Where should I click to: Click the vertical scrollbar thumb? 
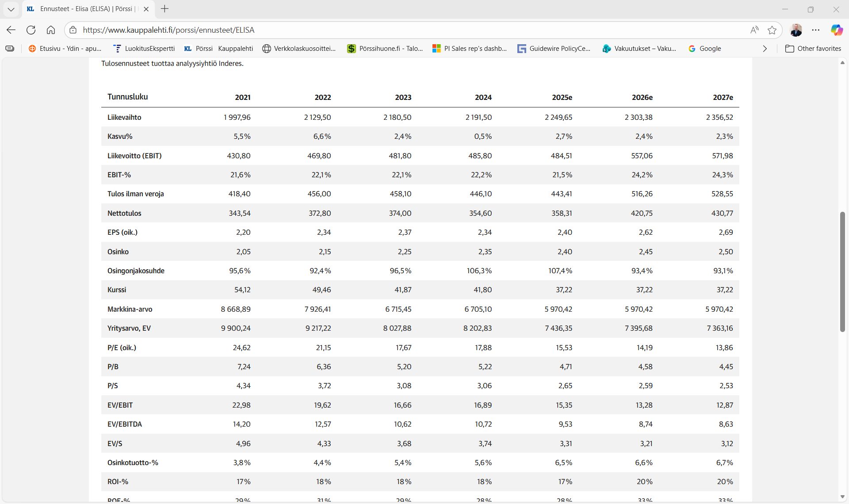click(842, 272)
